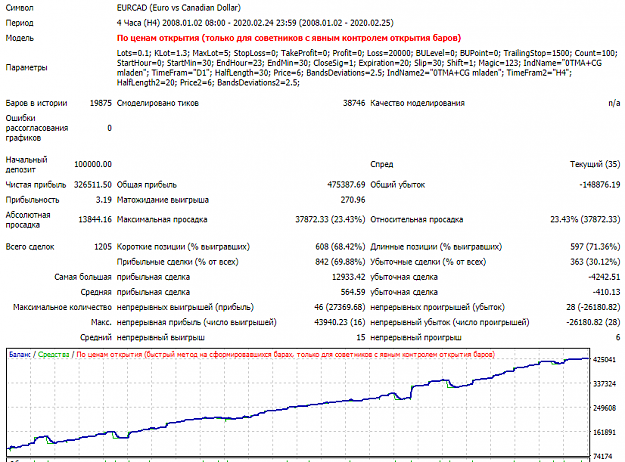Image resolution: width=625 pixels, height=462 pixels.
Task: Select the parameters line starting with Lots=0.1
Action: pos(367,53)
